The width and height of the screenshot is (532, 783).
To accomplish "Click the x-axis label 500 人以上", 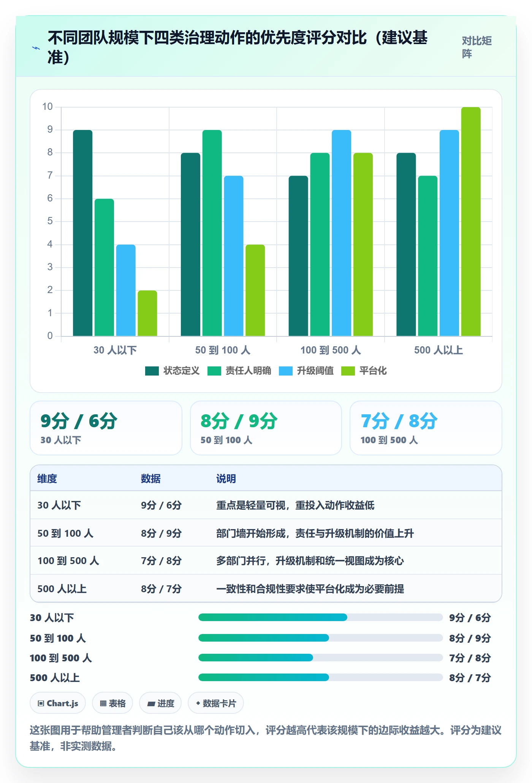I will pos(439,350).
